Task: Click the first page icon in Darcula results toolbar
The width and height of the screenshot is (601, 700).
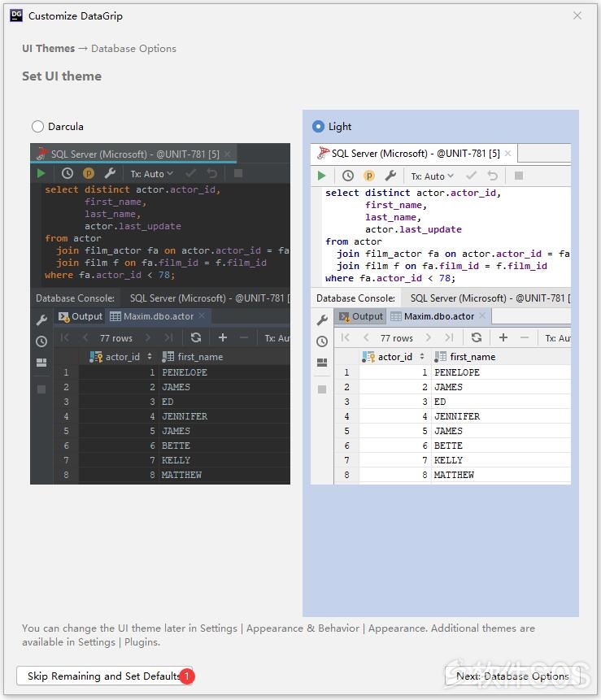Action: click(x=65, y=337)
